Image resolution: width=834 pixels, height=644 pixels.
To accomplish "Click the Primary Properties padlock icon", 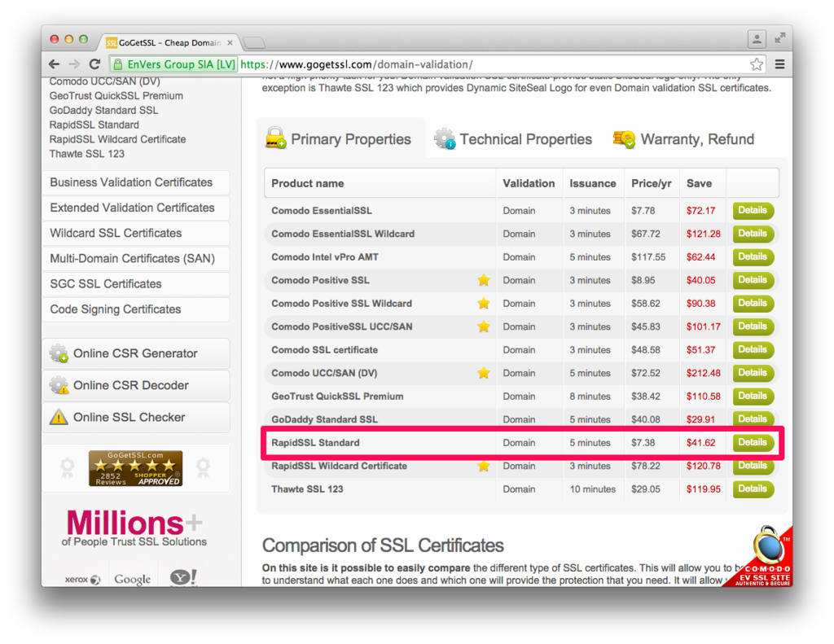I will click(275, 138).
